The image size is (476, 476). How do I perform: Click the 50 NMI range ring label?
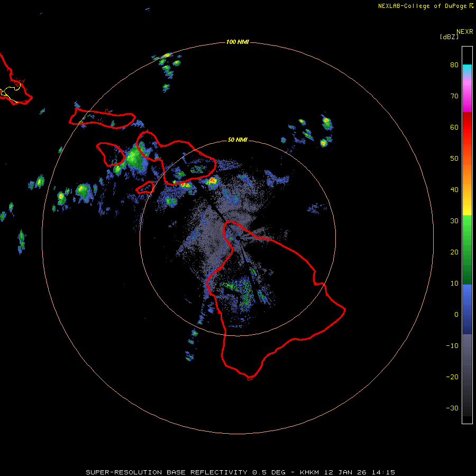click(237, 140)
